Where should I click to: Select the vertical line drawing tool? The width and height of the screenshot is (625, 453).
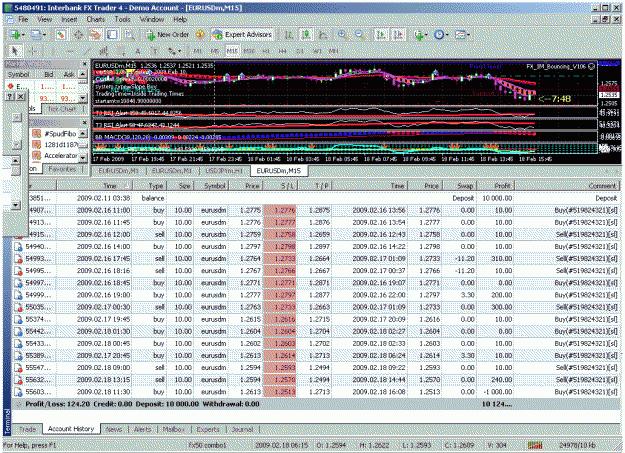point(52,51)
